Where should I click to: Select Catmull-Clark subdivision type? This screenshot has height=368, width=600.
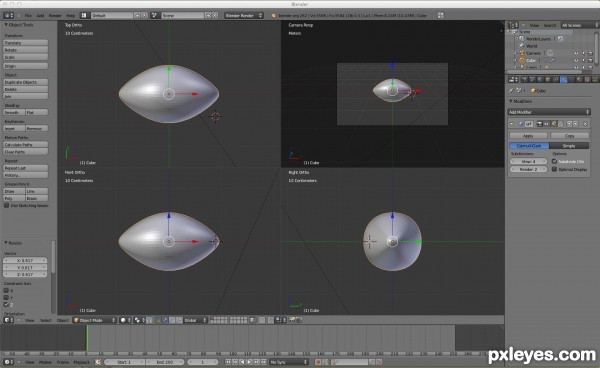point(529,146)
